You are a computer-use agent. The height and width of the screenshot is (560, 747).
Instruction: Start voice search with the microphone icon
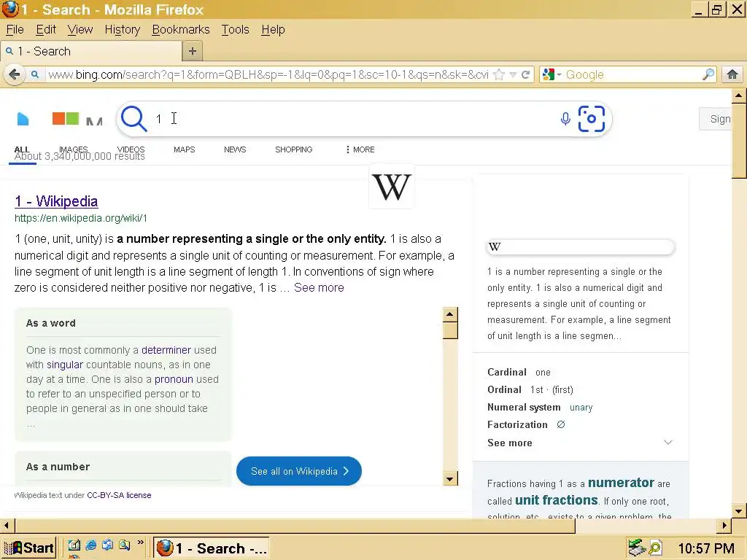pyautogui.click(x=565, y=119)
